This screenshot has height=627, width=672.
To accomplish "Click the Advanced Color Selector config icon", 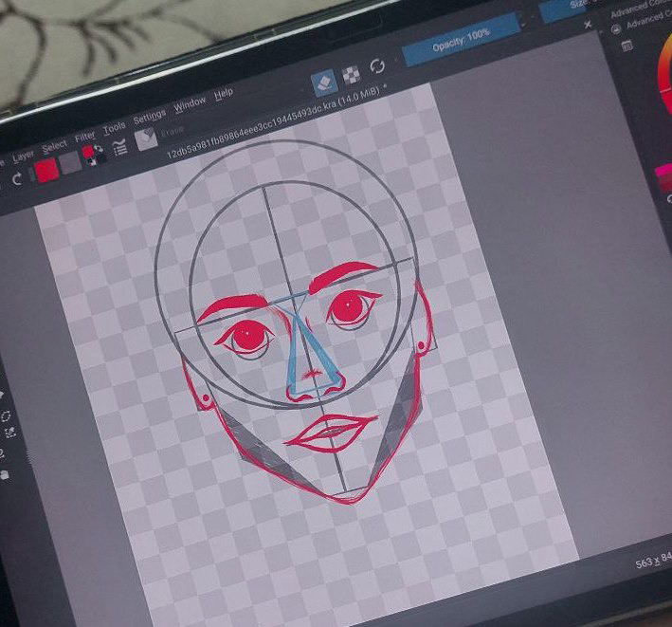I will [x=616, y=29].
